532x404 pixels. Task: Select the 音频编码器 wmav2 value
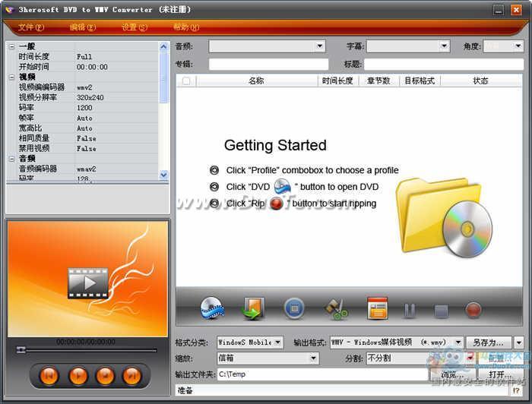(x=86, y=169)
